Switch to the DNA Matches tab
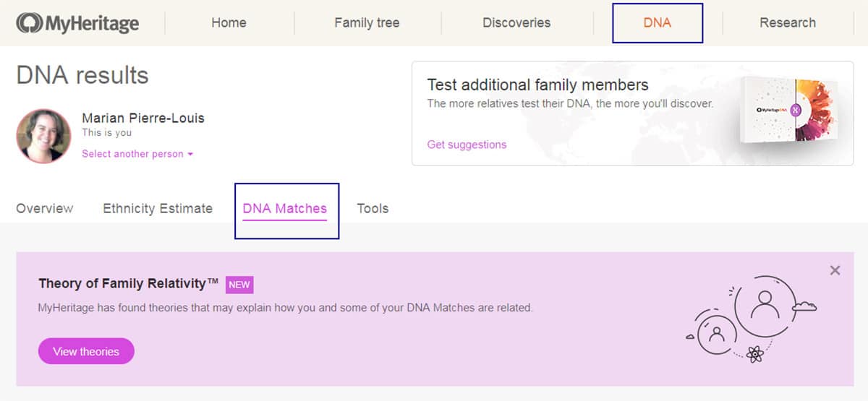This screenshot has height=401, width=868. click(x=285, y=209)
